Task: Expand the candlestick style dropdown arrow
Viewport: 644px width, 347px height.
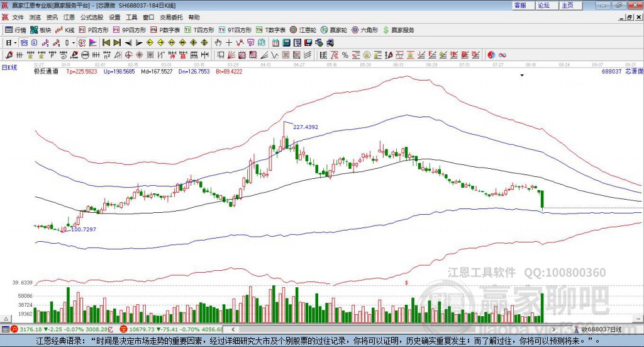Action: (x=74, y=43)
